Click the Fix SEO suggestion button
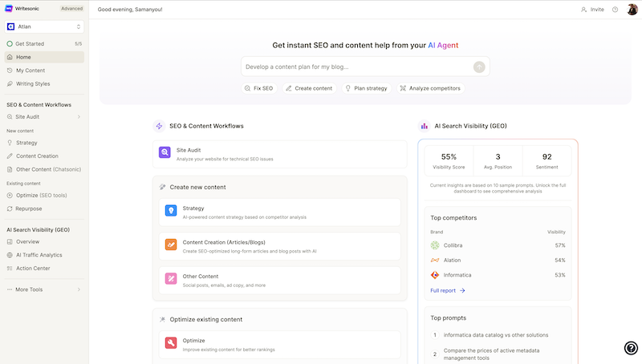Image resolution: width=642 pixels, height=364 pixels. click(258, 88)
